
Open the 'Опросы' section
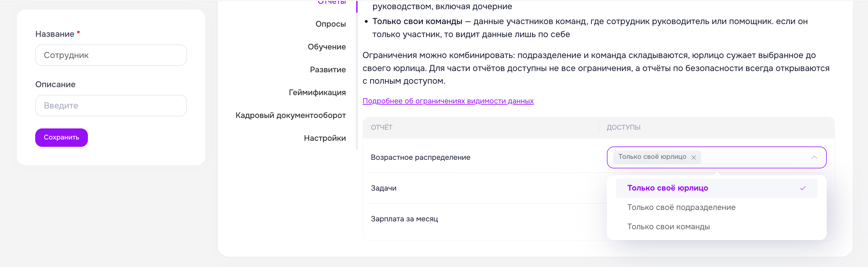click(x=330, y=24)
